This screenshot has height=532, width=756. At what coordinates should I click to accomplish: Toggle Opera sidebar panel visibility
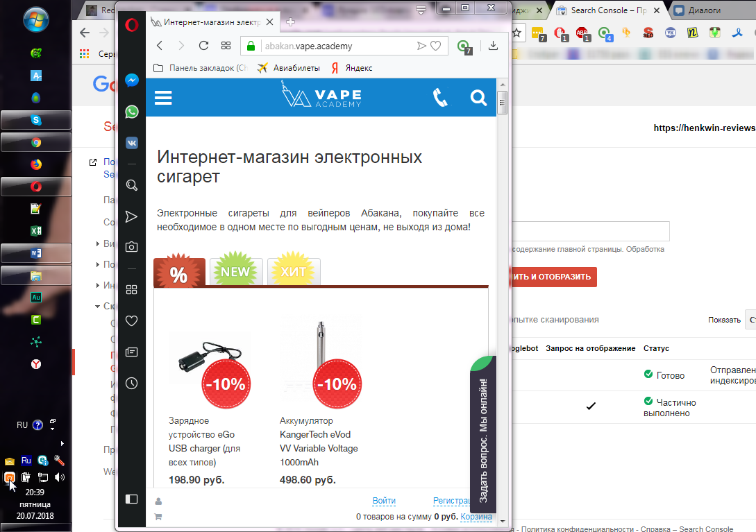132,499
